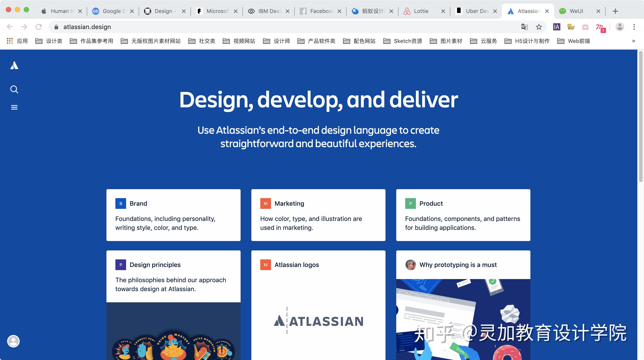Screen dimensions: 644x360
Task: Open the 设计类 bookmark folder
Action: coord(49,41)
